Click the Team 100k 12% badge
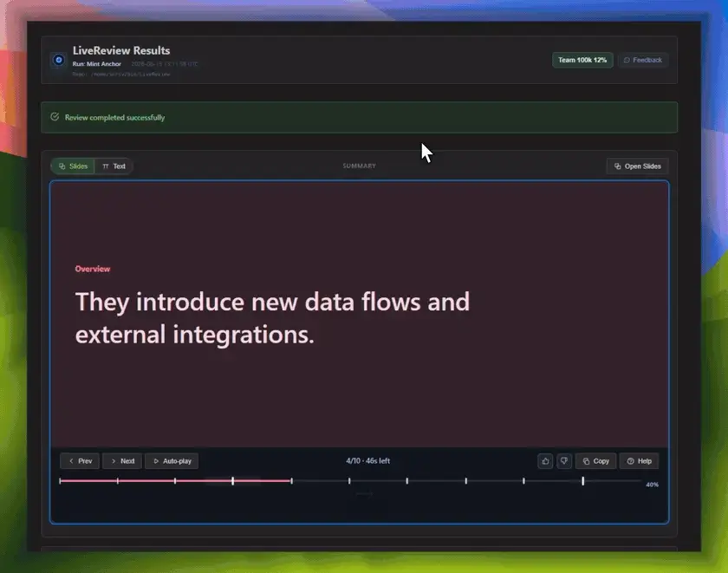Image resolution: width=728 pixels, height=573 pixels. (x=582, y=60)
